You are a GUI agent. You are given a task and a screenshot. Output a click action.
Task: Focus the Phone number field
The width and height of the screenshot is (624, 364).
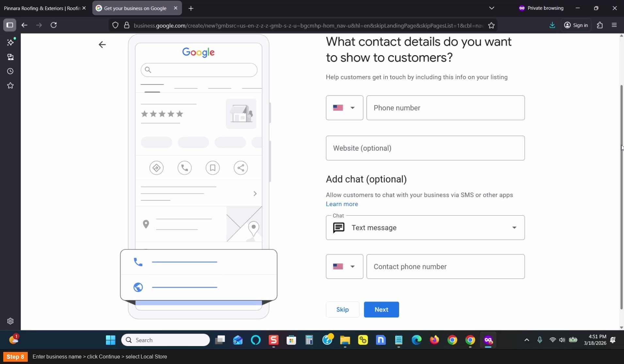click(x=445, y=108)
